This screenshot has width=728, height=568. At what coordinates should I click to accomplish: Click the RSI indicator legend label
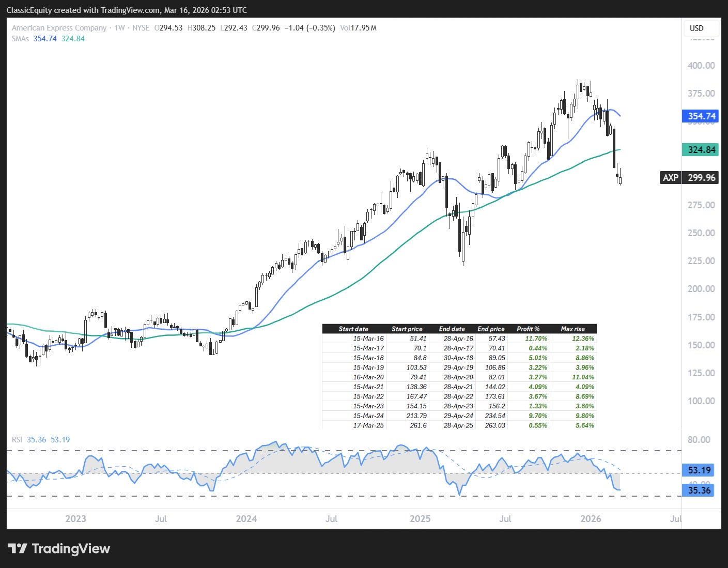17,440
